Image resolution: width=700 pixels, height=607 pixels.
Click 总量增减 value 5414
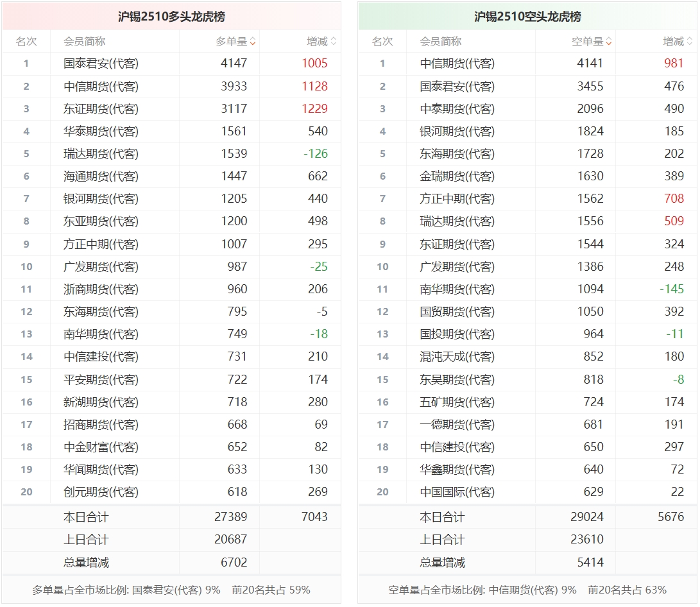click(x=590, y=562)
